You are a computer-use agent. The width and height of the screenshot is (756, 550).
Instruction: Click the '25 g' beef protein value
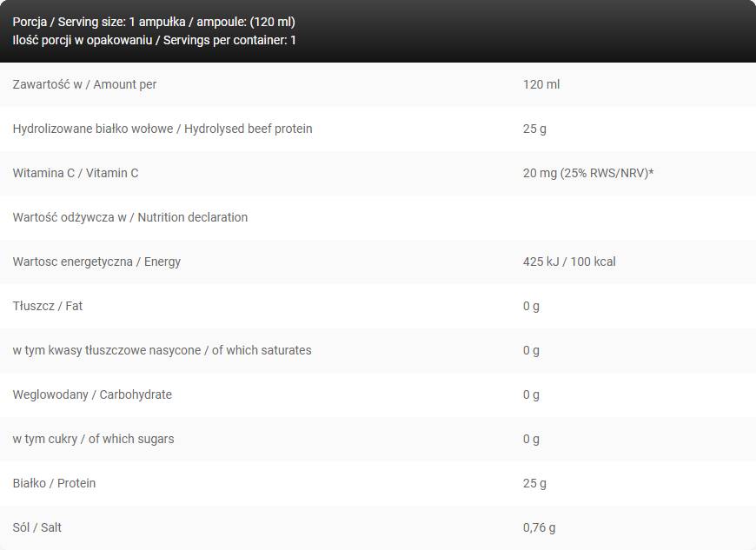pos(534,129)
